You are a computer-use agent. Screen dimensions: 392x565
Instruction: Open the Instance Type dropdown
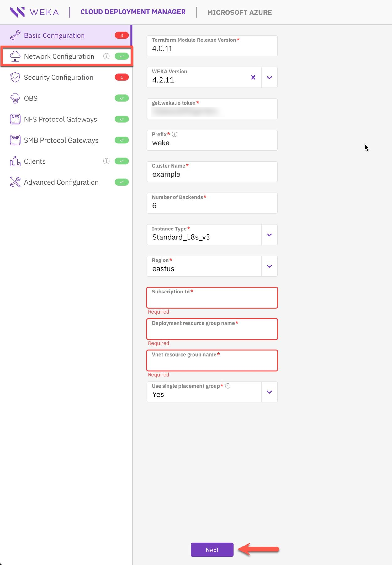[x=269, y=235]
